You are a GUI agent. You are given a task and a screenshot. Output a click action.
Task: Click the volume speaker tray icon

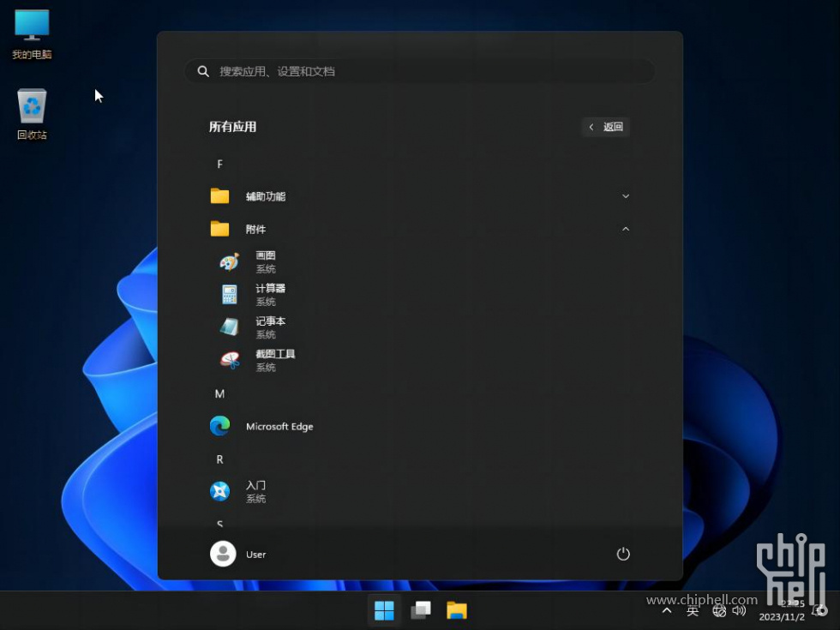point(739,610)
